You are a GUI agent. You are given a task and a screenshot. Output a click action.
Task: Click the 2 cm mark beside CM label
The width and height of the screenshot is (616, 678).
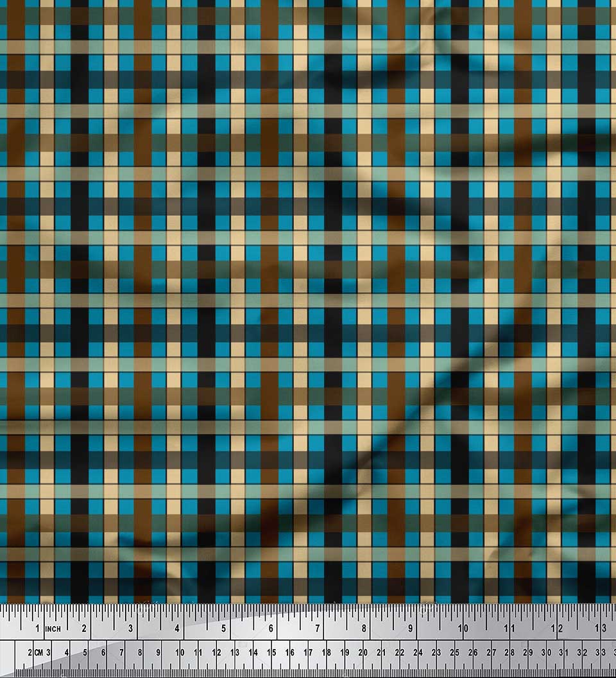point(30,653)
